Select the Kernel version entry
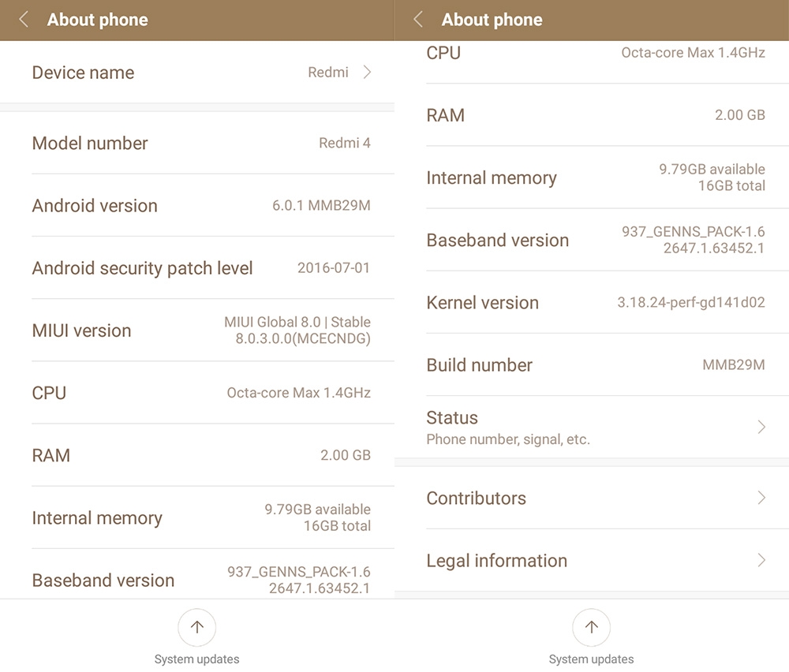 482,303
